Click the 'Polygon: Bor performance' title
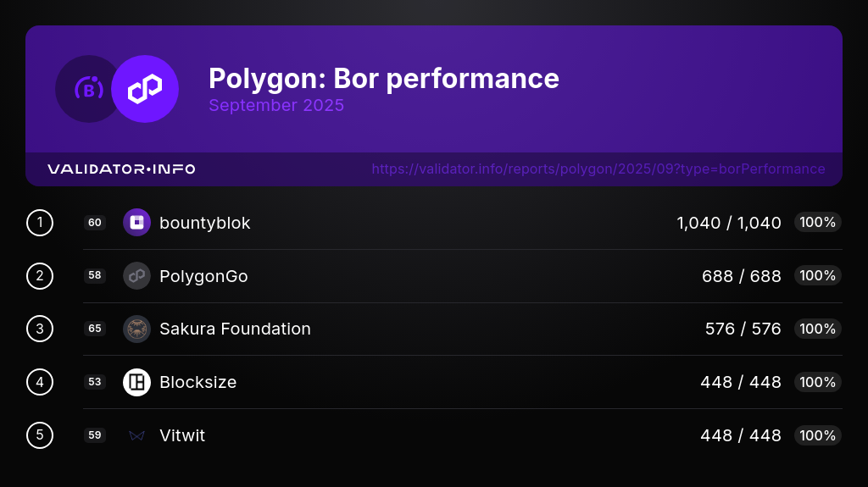The height and width of the screenshot is (487, 868). pyautogui.click(x=383, y=78)
